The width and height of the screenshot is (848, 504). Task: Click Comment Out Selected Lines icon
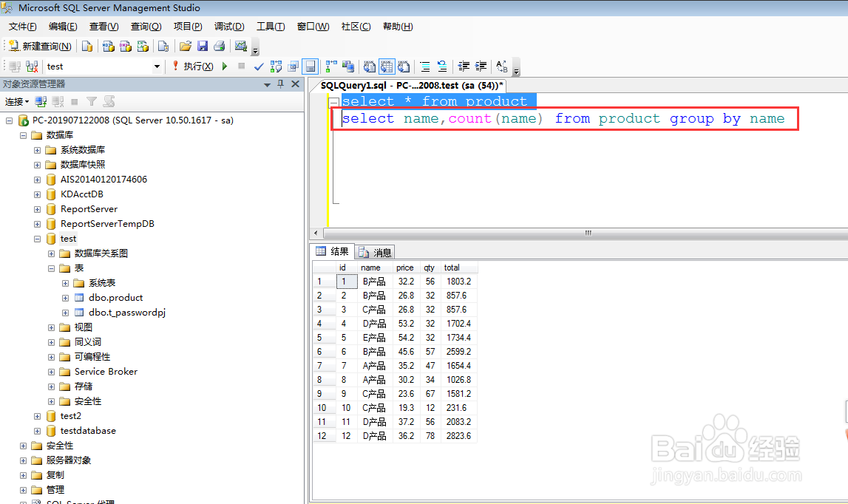[425, 67]
